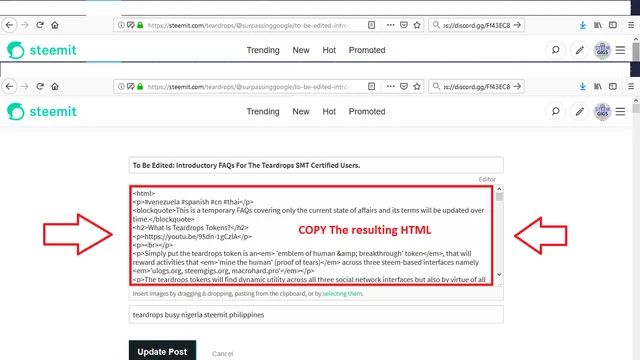Viewport: 640px width, 360px height.
Task: Click the upper steemit pencil compose icon
Action: coord(580,50)
